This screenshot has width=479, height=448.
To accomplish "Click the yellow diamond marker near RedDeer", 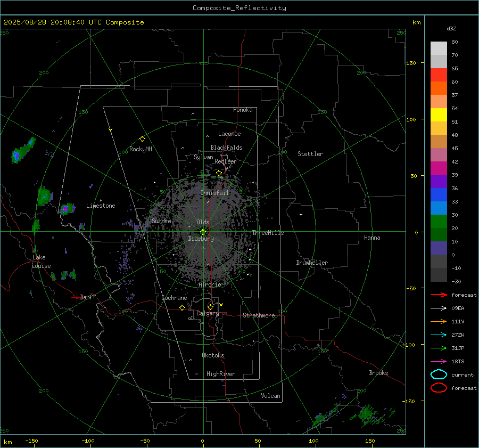I will 219,173.
